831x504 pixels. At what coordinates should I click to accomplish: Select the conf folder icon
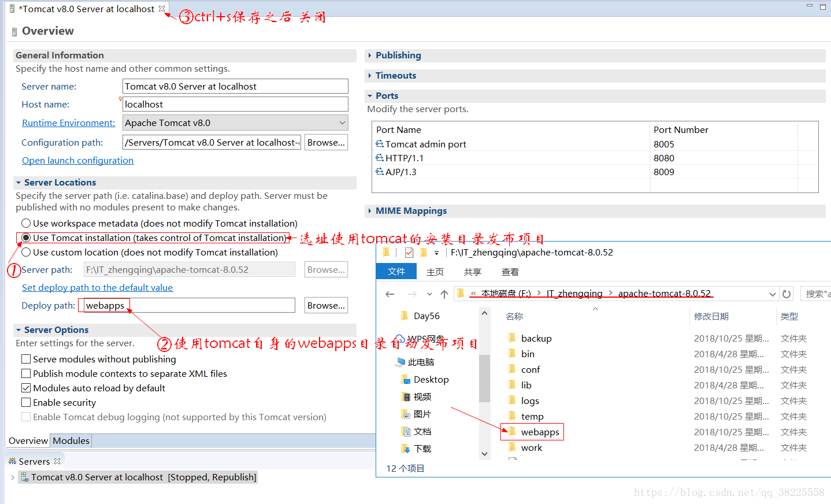pyautogui.click(x=512, y=369)
